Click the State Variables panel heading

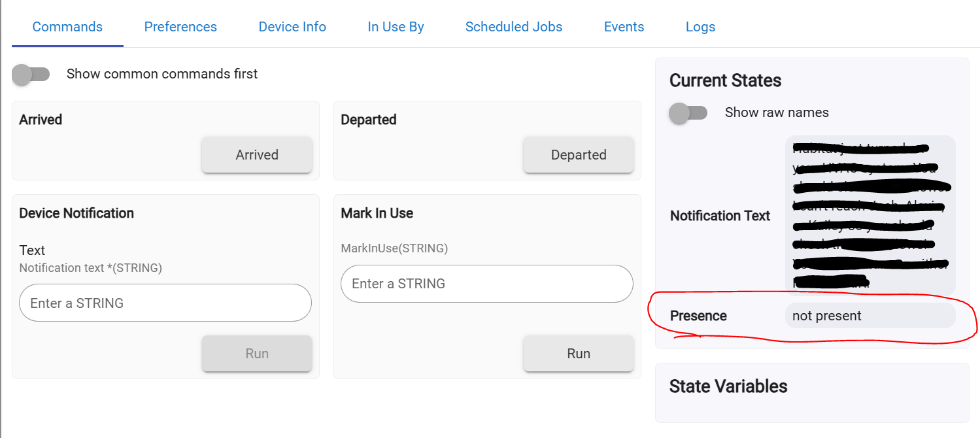coord(728,386)
